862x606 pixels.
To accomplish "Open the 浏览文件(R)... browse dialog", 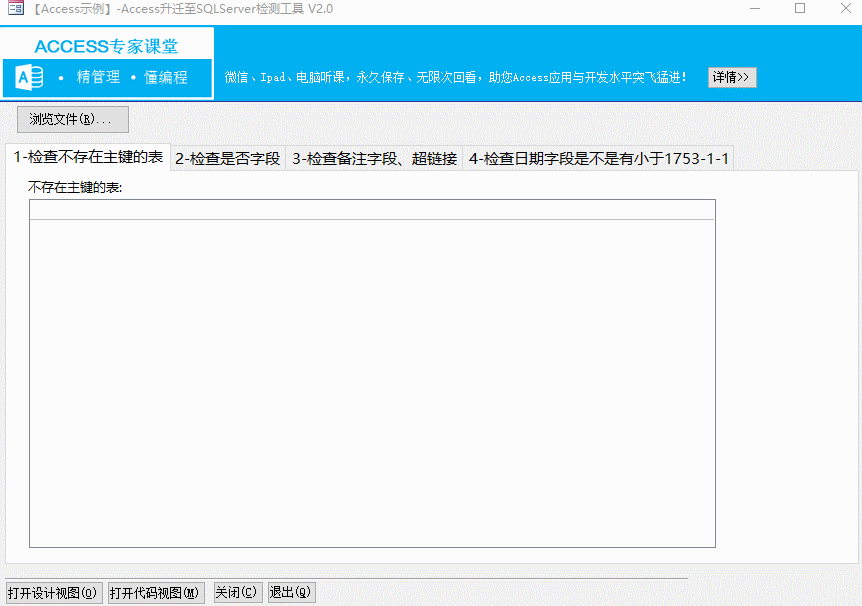I will pos(73,119).
